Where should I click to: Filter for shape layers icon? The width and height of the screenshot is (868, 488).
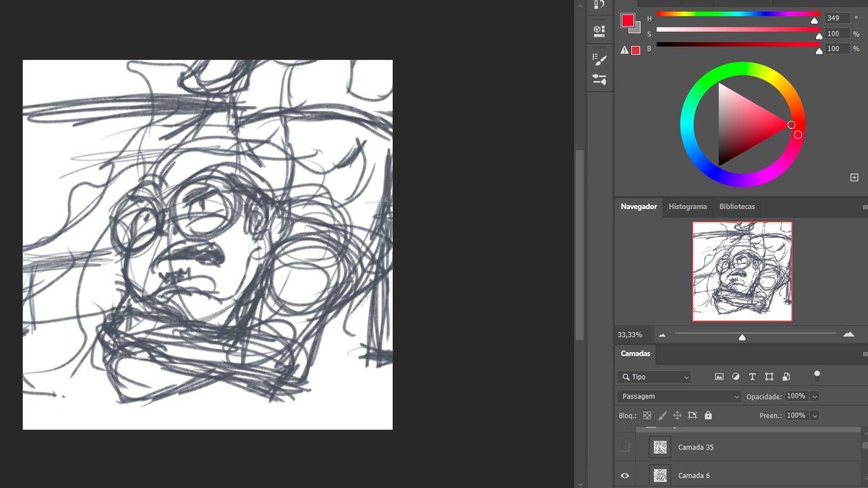click(769, 377)
